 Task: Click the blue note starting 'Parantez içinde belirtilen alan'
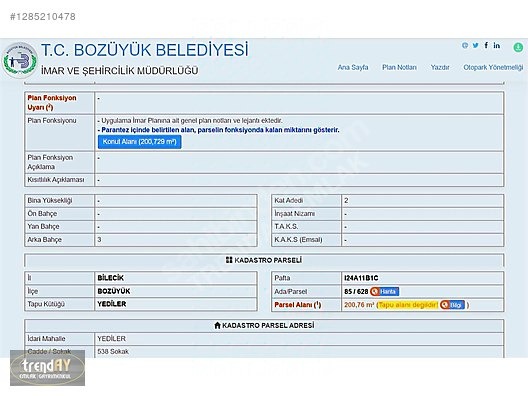coord(219,130)
